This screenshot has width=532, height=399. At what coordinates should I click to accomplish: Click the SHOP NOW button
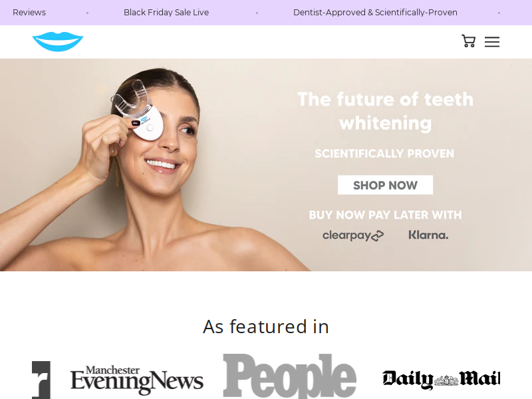(385, 185)
